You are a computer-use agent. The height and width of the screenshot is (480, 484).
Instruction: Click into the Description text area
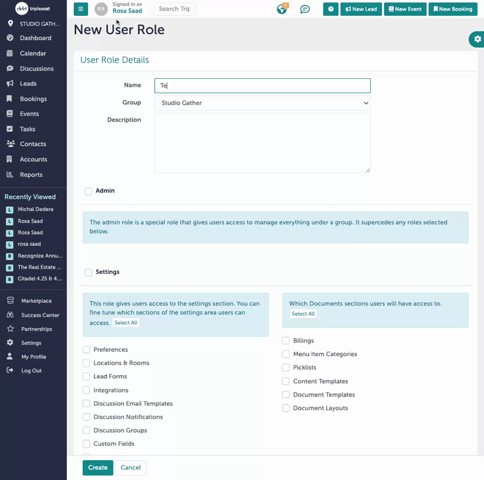(262, 143)
